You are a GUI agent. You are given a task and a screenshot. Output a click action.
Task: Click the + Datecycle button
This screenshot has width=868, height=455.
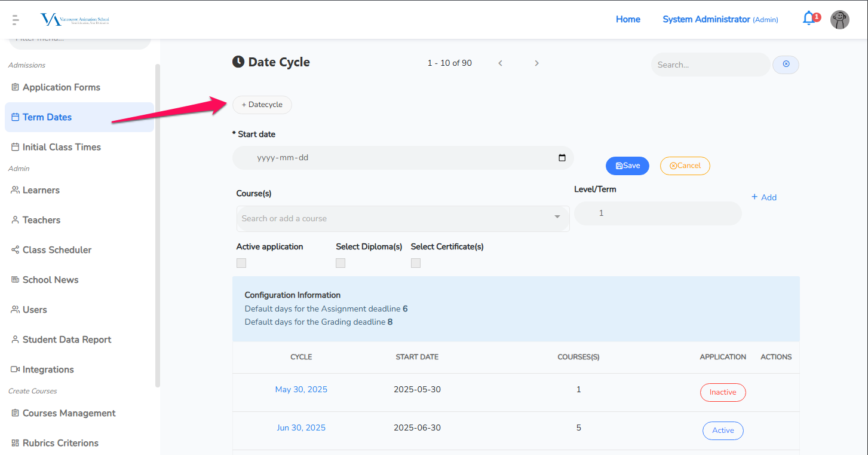[x=262, y=105]
